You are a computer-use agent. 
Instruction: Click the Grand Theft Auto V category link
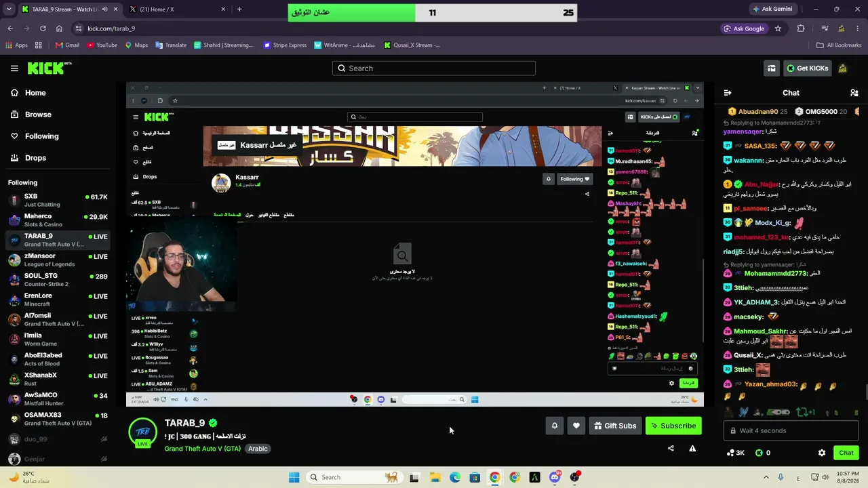click(x=202, y=449)
